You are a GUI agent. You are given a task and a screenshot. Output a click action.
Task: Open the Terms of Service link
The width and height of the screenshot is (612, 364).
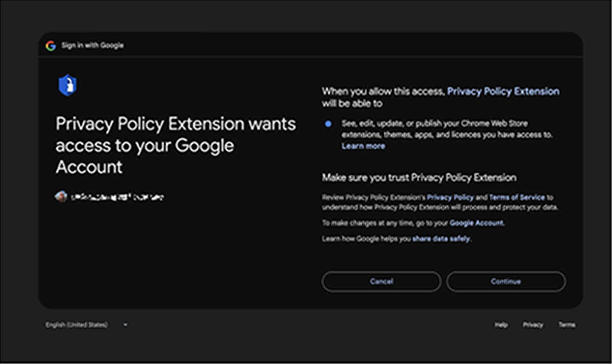click(x=517, y=197)
